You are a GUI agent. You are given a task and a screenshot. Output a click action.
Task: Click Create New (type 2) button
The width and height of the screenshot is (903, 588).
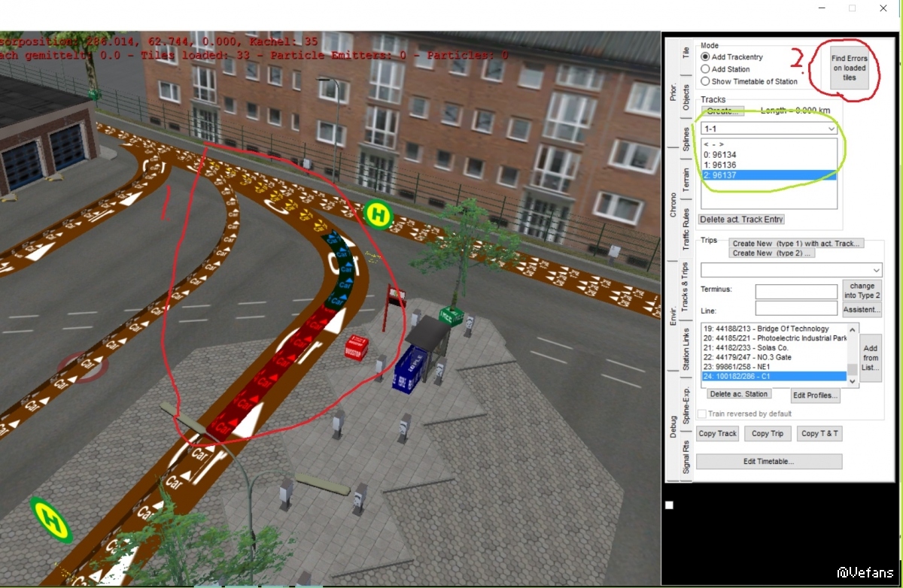pyautogui.click(x=771, y=253)
